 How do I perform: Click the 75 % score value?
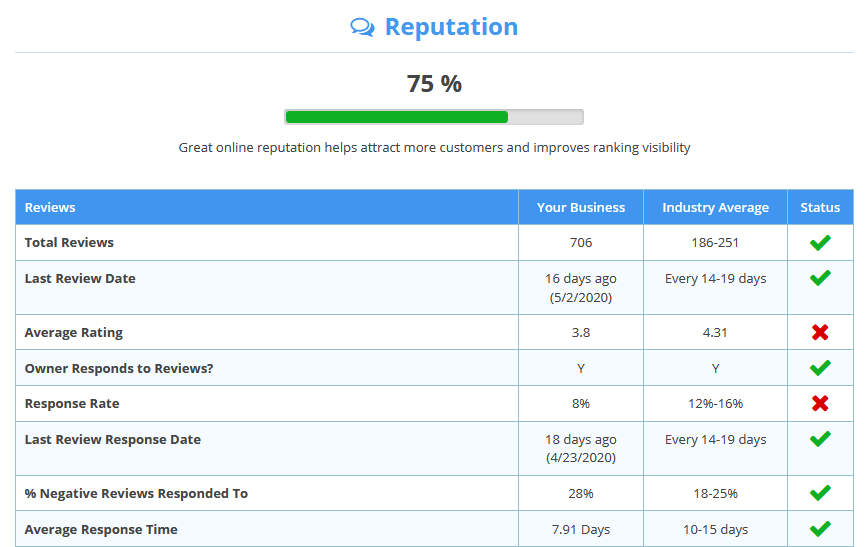coord(434,84)
